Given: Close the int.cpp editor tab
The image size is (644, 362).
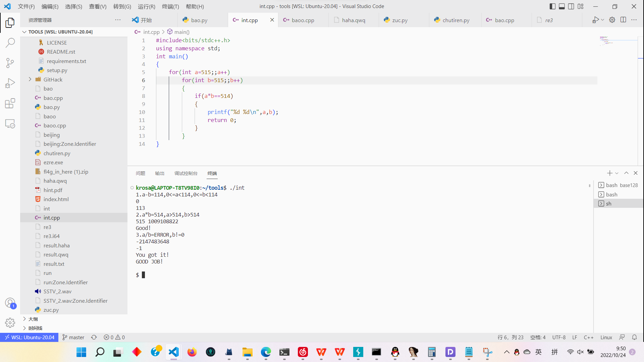Looking at the screenshot, I should (272, 20).
